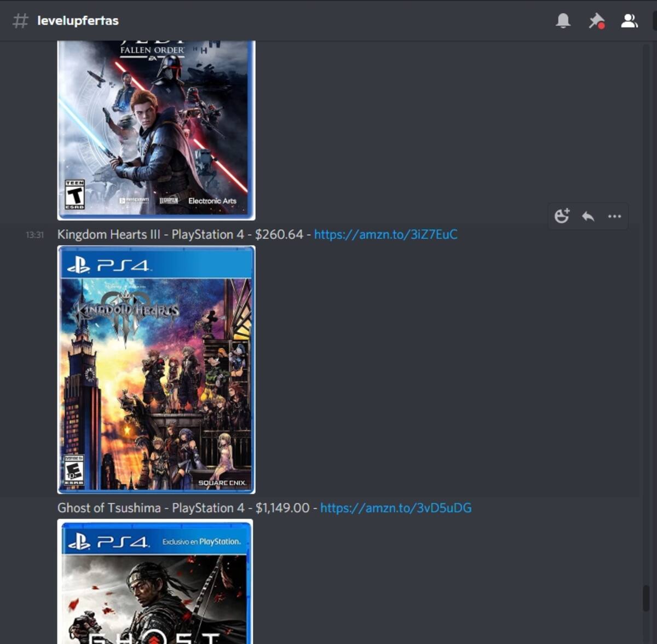Reply to Kingdom Hearts III message

click(588, 216)
